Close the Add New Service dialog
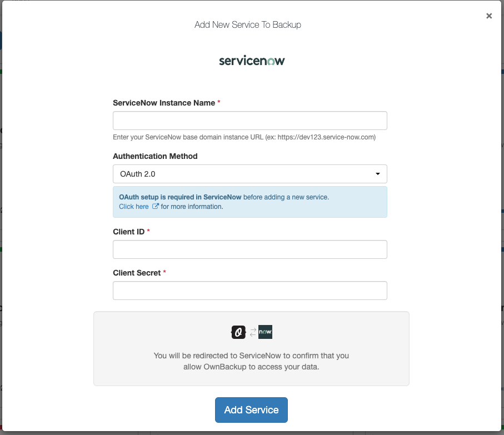The image size is (504, 435). pyautogui.click(x=488, y=16)
